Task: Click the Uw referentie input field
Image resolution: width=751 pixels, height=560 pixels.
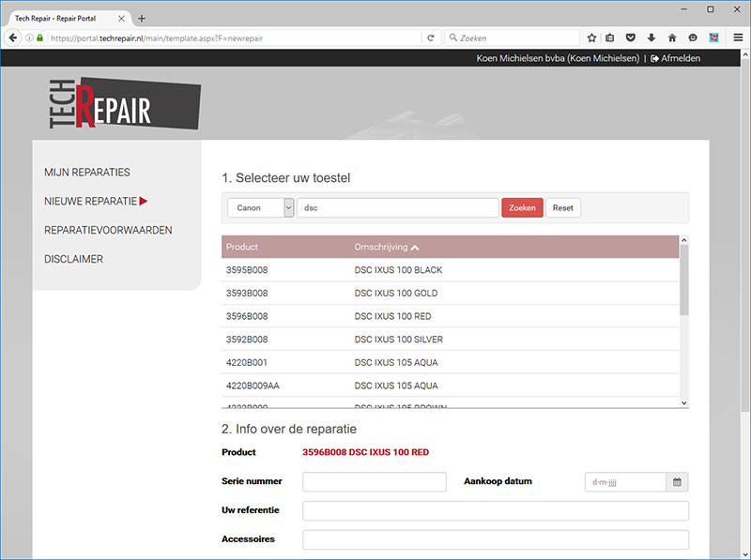Action: (x=496, y=510)
